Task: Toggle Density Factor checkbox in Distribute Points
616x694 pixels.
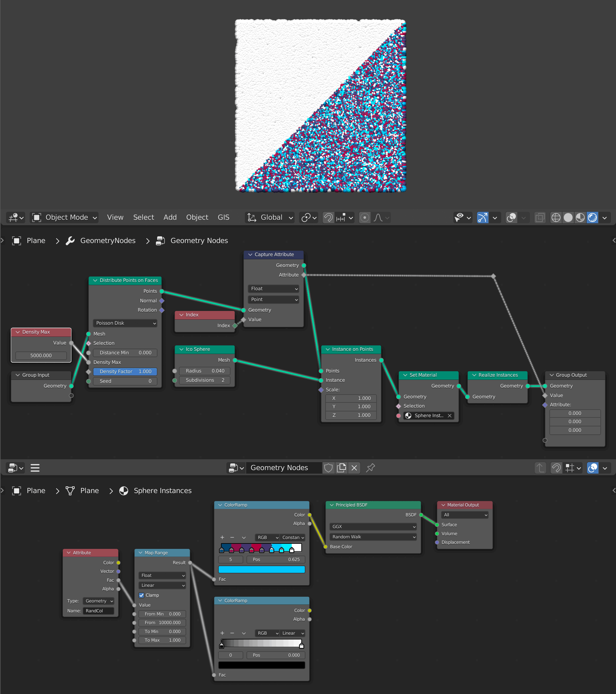Action: (x=93, y=371)
